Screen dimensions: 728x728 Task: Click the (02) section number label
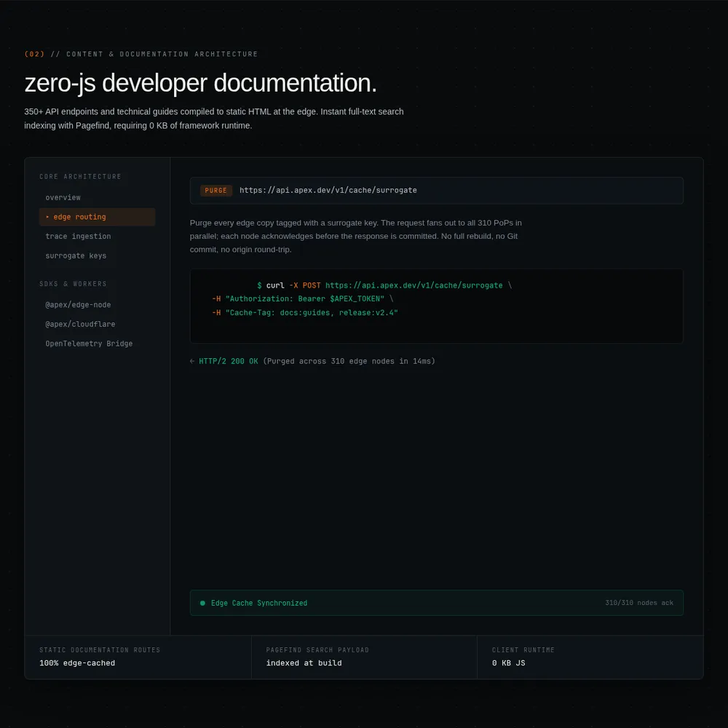pyautogui.click(x=34, y=54)
